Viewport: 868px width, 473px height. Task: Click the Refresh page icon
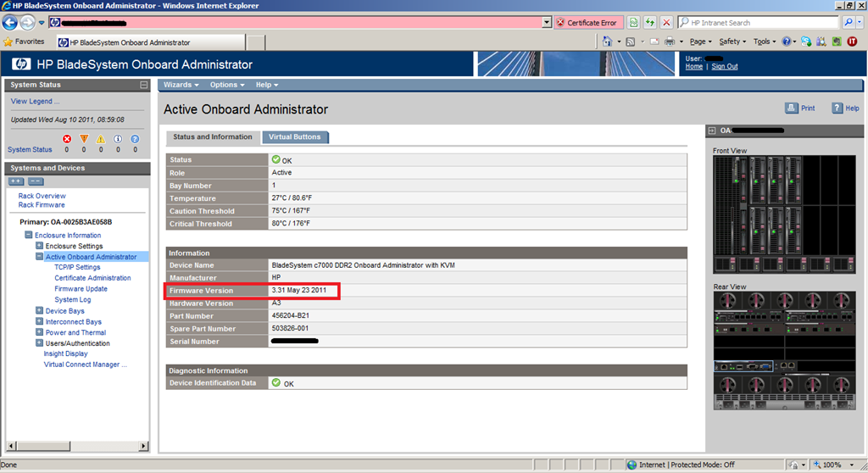650,23
